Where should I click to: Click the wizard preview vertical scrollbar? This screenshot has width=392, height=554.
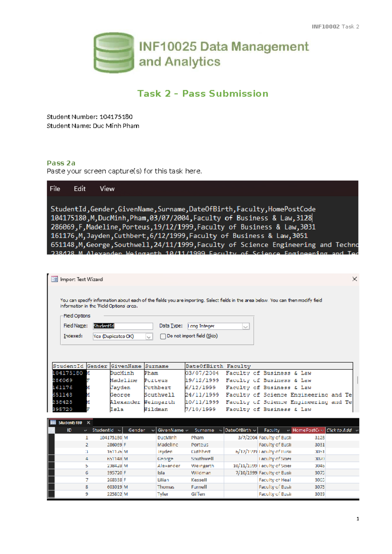[x=357, y=380]
